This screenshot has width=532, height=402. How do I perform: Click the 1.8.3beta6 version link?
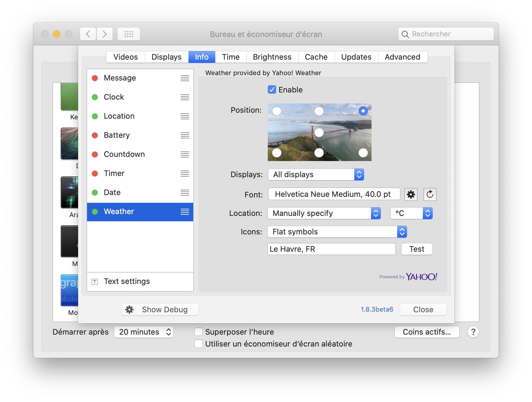[x=377, y=310]
